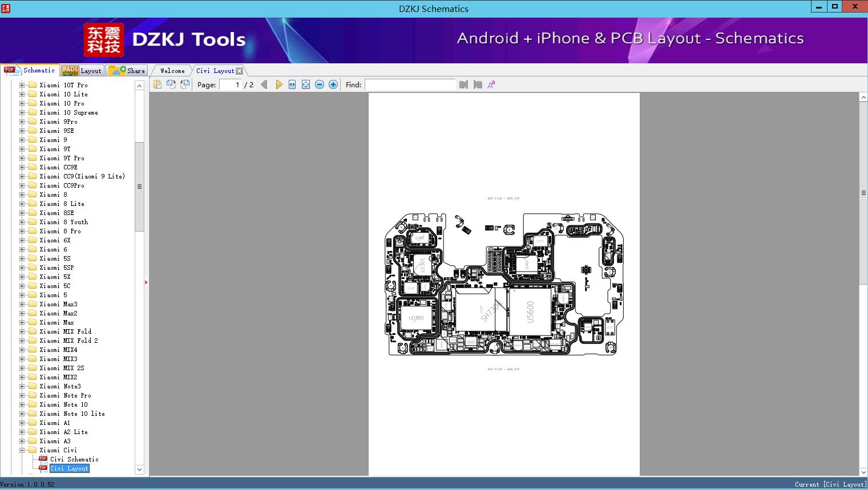Select Xiaomi 8 Pro in the tree
868x490 pixels.
pyautogui.click(x=60, y=231)
